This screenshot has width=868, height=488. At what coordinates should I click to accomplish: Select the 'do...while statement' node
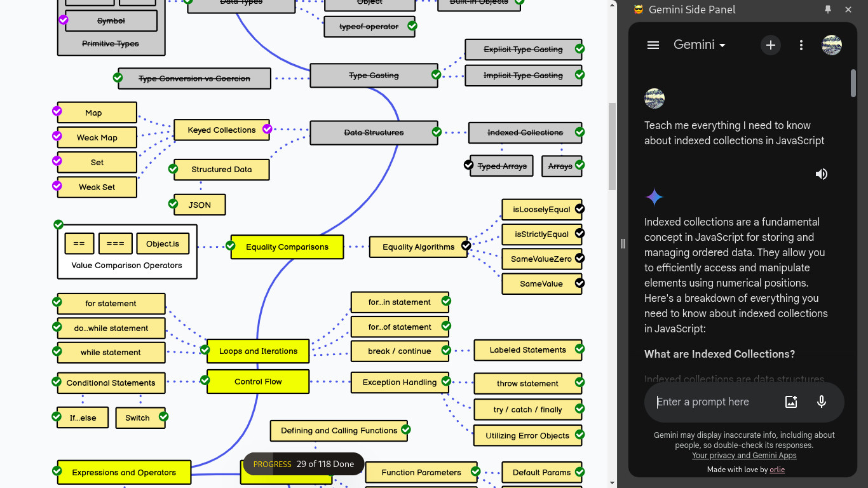[x=111, y=329]
